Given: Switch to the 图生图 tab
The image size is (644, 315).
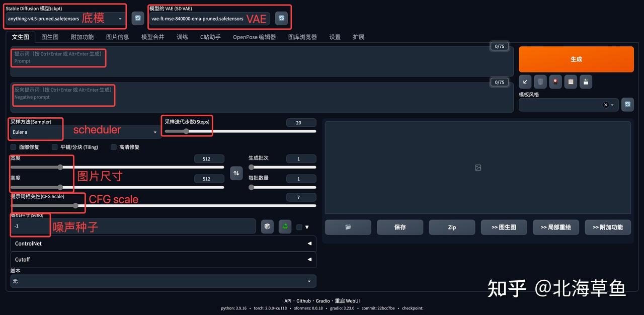Looking at the screenshot, I should point(50,37).
